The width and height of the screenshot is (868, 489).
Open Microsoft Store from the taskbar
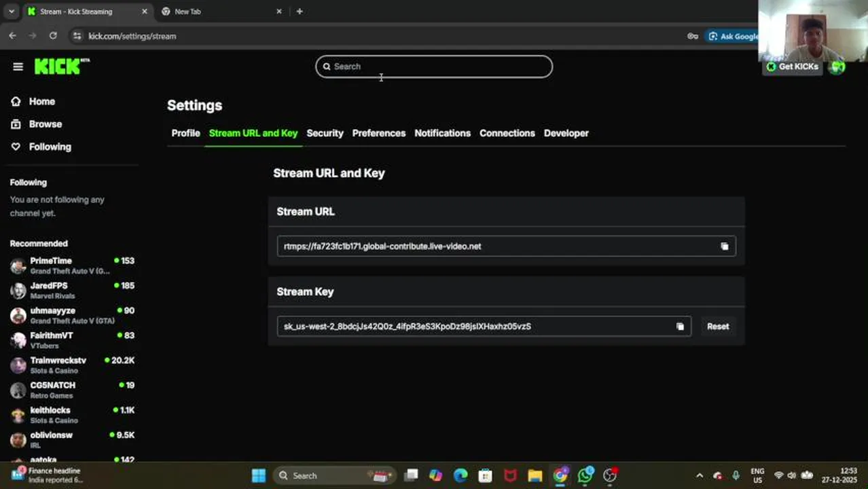485,475
